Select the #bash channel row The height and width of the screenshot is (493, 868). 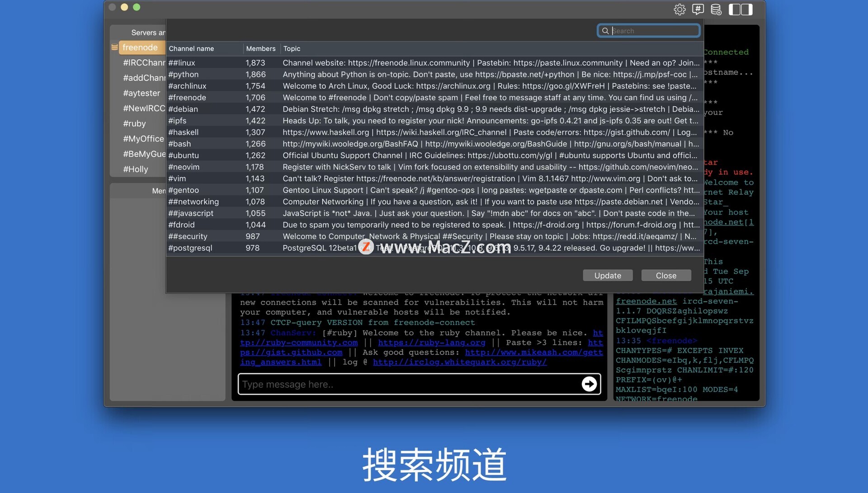pyautogui.click(x=434, y=144)
